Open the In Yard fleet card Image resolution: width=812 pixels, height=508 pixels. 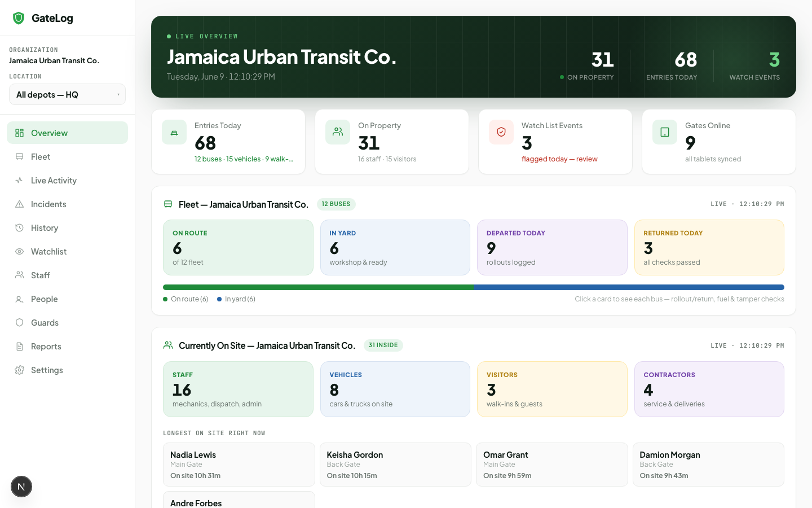click(395, 247)
